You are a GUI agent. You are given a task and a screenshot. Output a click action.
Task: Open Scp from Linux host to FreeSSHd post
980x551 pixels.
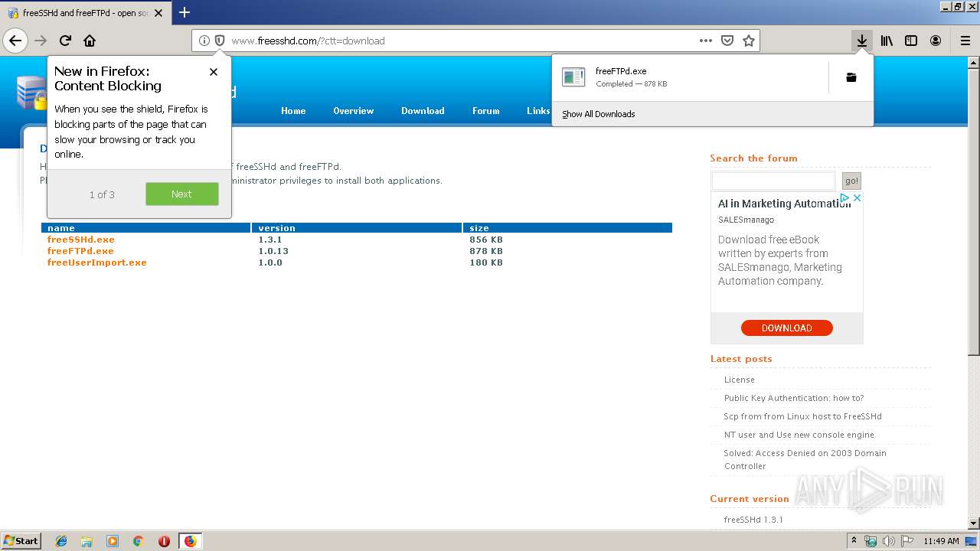click(x=802, y=416)
